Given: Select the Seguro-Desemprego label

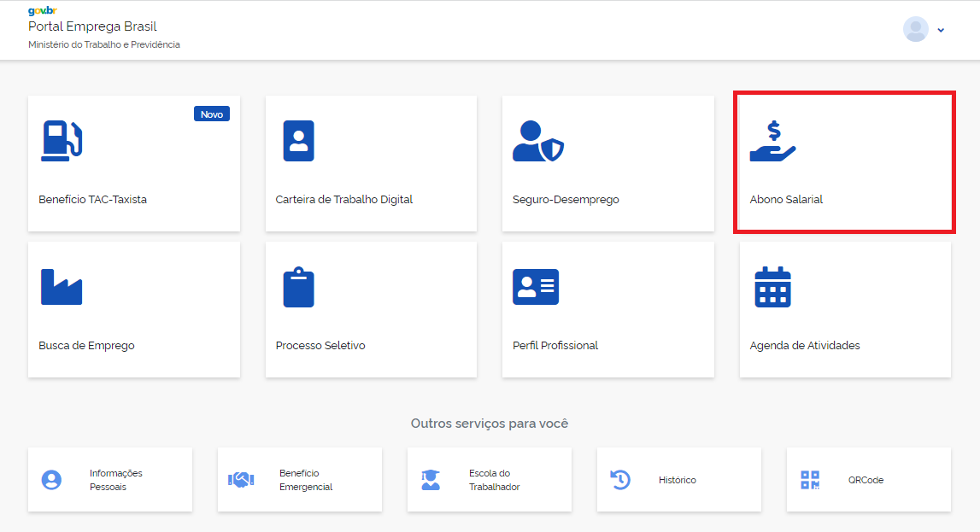Looking at the screenshot, I should 566,200.
